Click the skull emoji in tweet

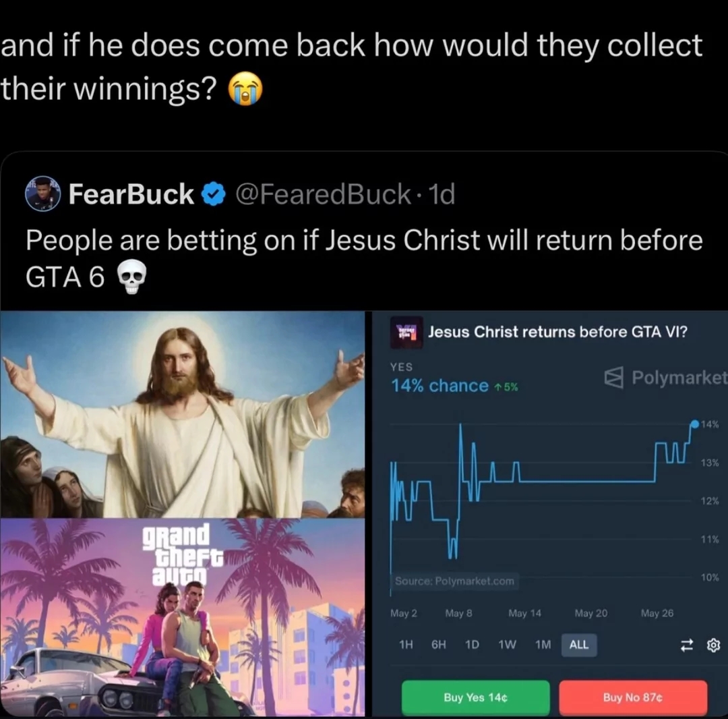131,277
